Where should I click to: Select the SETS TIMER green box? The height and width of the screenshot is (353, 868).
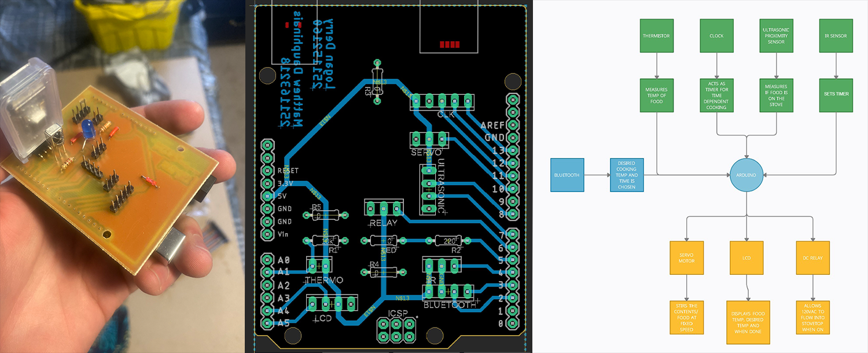pyautogui.click(x=836, y=94)
